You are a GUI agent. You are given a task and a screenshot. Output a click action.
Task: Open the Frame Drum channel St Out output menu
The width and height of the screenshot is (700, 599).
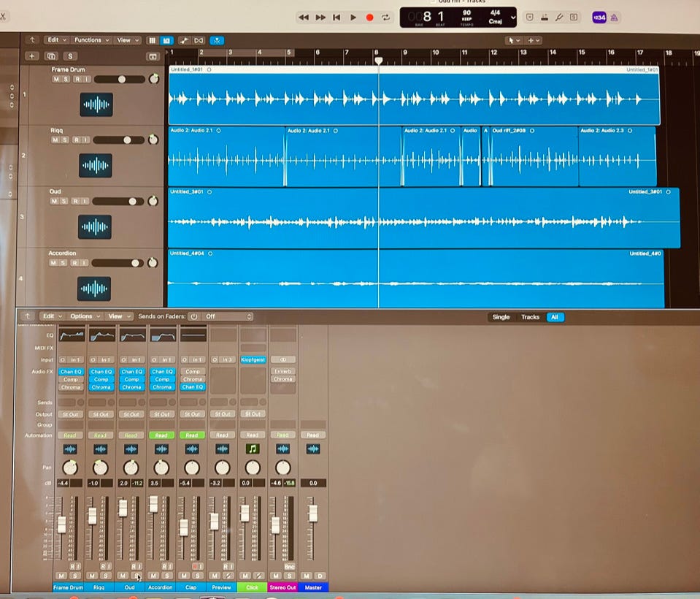pos(70,414)
